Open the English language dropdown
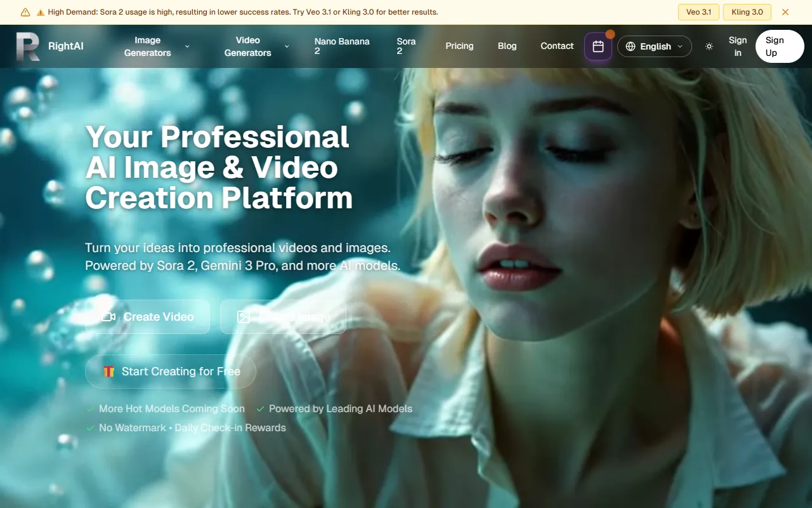The height and width of the screenshot is (508, 812). (x=655, y=46)
